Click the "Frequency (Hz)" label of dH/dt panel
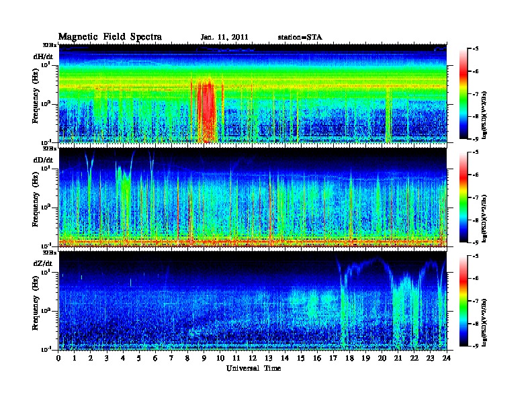532x411 pixels. [36, 96]
